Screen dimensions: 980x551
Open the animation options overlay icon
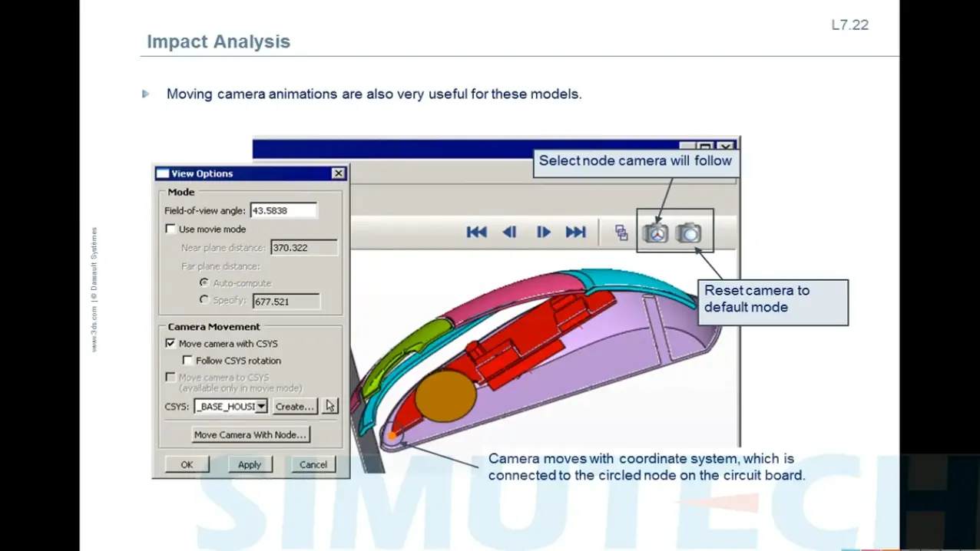[x=621, y=233]
